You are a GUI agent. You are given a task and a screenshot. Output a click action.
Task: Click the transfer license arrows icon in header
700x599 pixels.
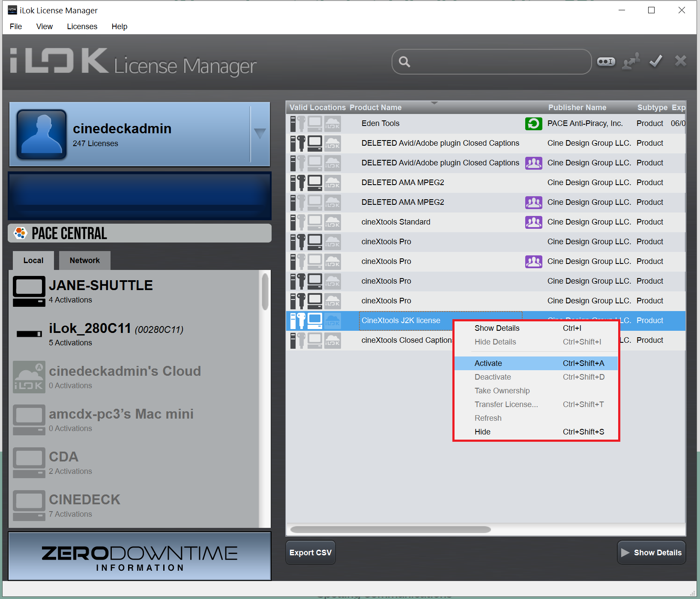coord(631,61)
